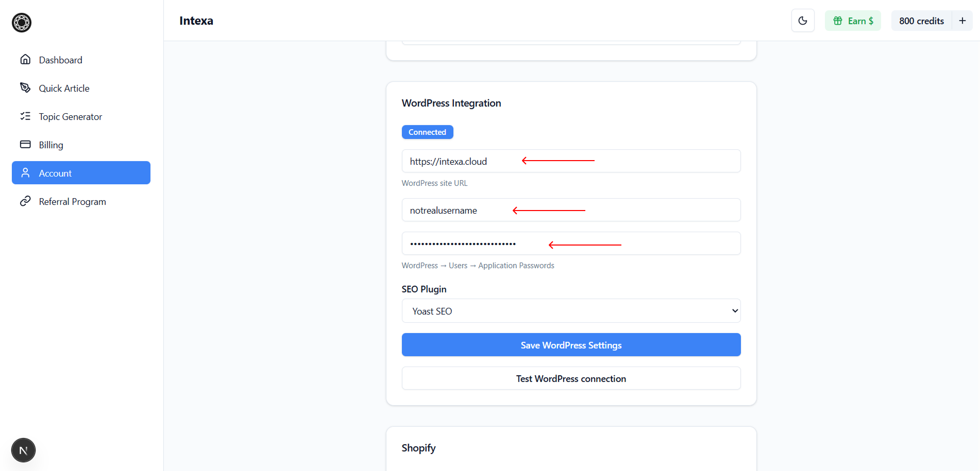Click the plus icon to add credits
This screenshot has height=471, width=980.
962,21
